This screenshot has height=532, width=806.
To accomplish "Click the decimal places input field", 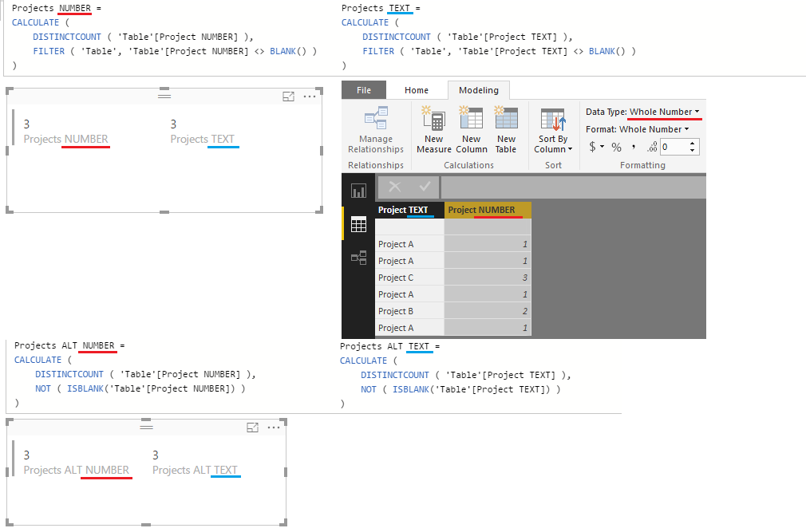I will tap(674, 147).
